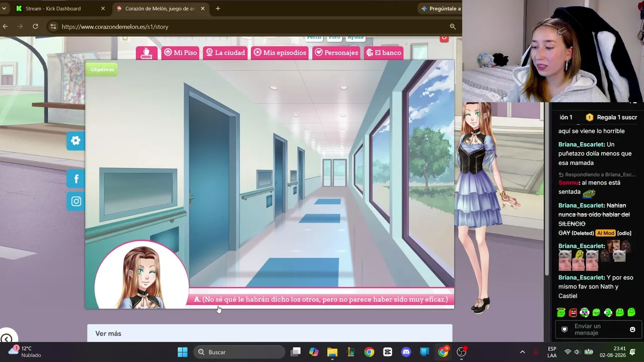Image resolution: width=644 pixels, height=362 pixels.
Task: Click the scroll-back arrow at page bottom left
Action: 6,339
